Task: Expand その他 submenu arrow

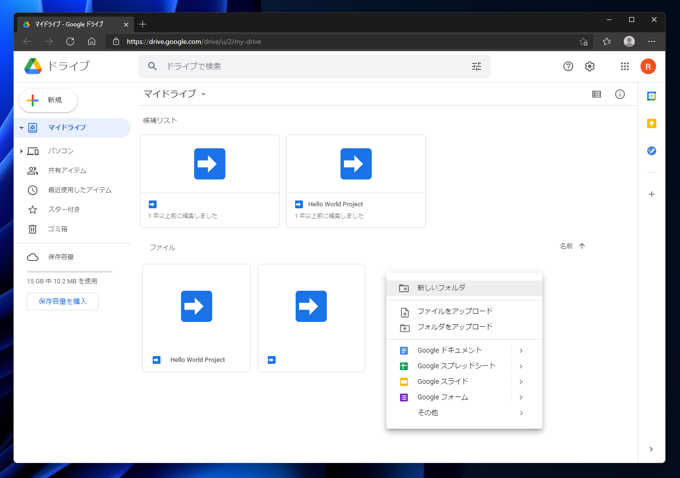Action: pyautogui.click(x=521, y=413)
